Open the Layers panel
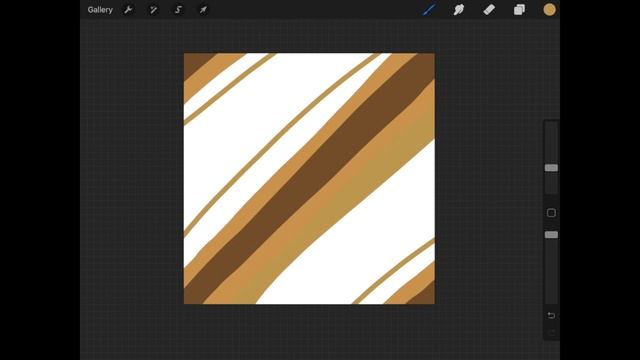Image resolution: width=640 pixels, height=360 pixels. coord(519,10)
